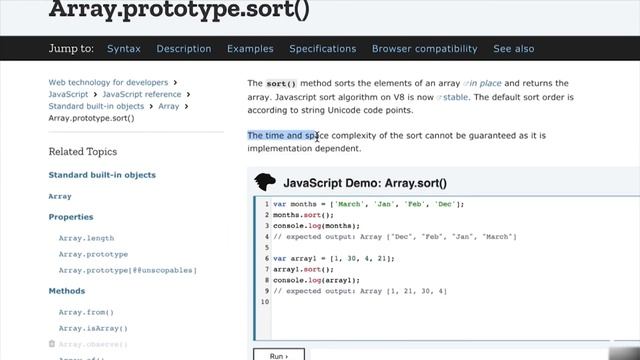Viewport: 640px width, 360px height.
Task: Open the JavaScript reference breadcrumb
Action: 142,94
